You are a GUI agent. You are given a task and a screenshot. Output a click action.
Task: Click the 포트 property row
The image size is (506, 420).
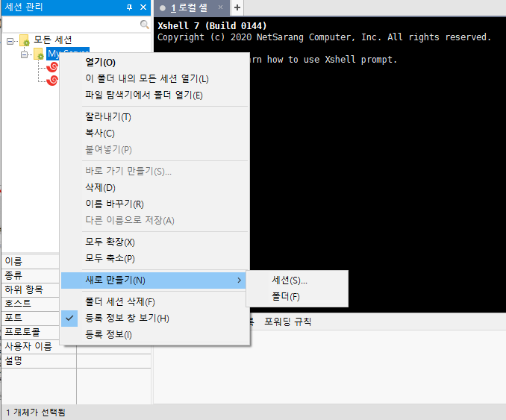point(31,318)
